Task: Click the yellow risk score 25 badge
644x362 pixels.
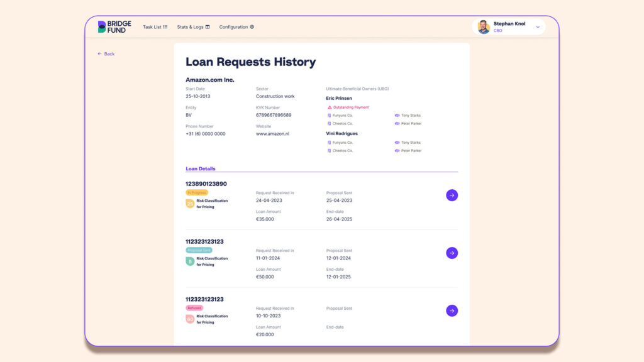Action: pos(190,204)
